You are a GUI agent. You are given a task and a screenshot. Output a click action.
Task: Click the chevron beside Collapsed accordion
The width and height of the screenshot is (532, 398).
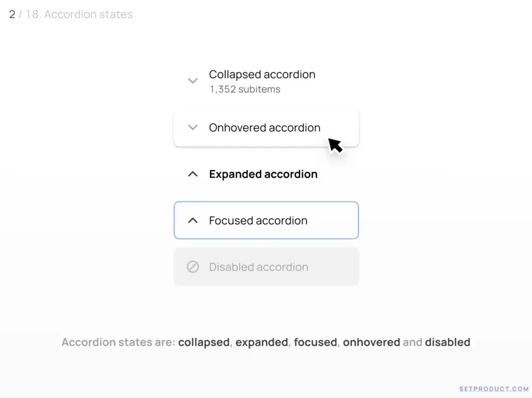193,81
